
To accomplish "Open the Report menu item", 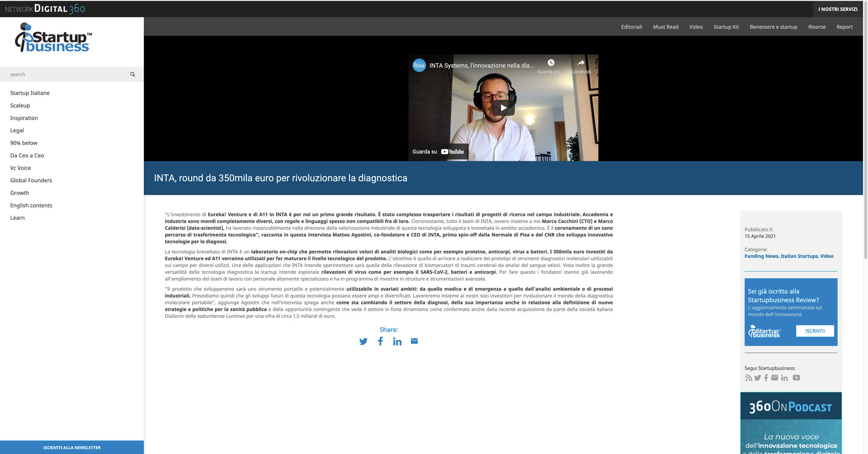I will click(x=844, y=27).
